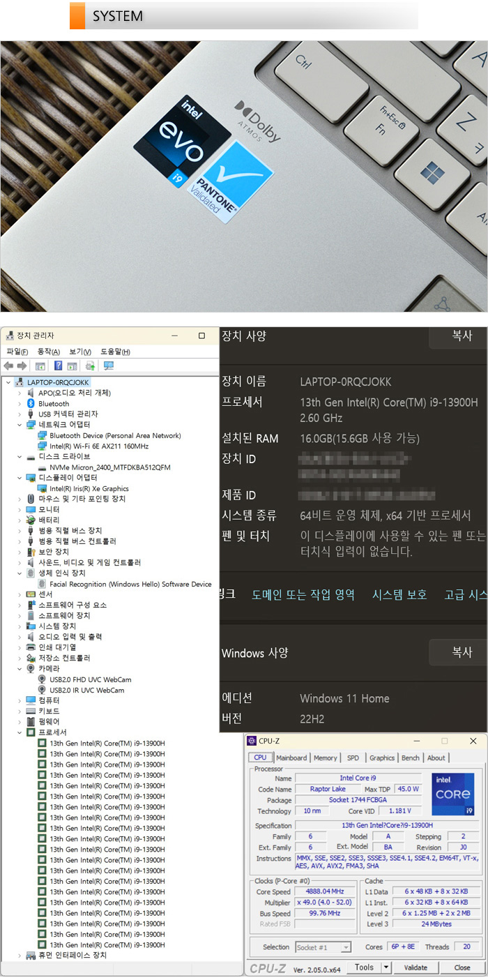Switch to the Bench tab in CPU-Z
This screenshot has width=488, height=980.
coord(411,757)
